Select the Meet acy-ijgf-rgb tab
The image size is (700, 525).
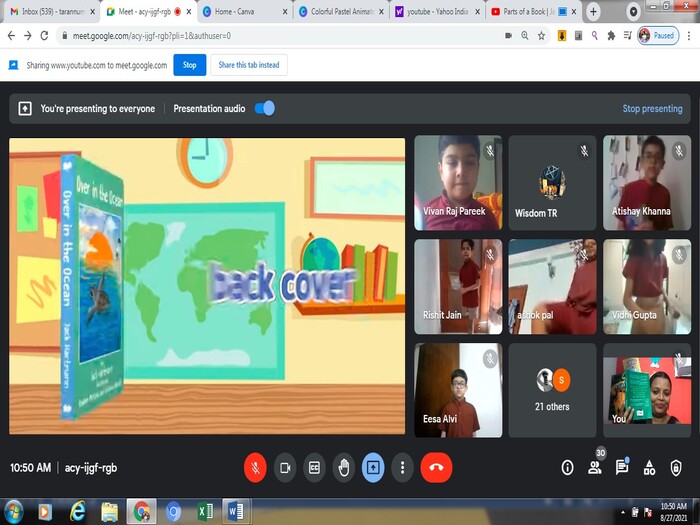point(144,12)
